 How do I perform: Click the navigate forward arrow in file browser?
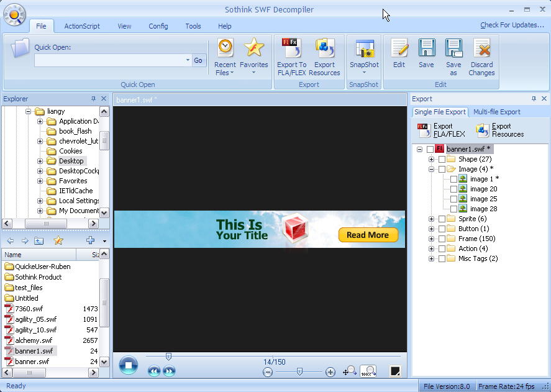coord(25,241)
